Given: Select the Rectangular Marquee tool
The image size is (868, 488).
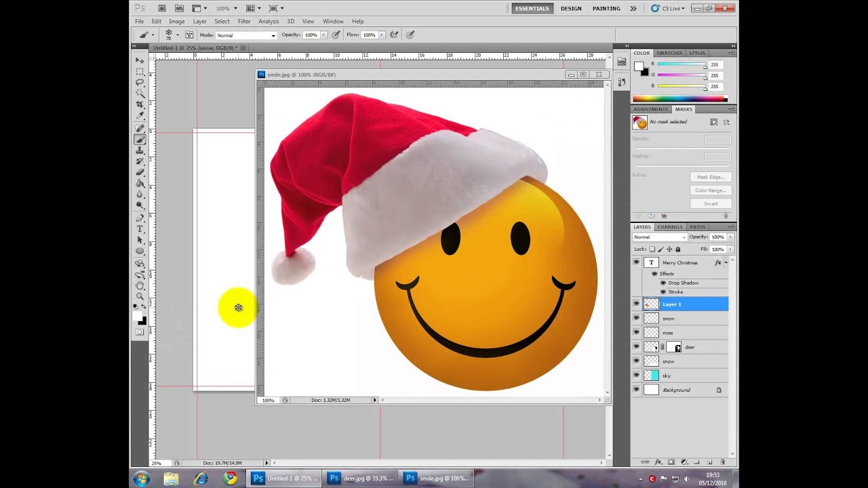Looking at the screenshot, I should click(140, 71).
